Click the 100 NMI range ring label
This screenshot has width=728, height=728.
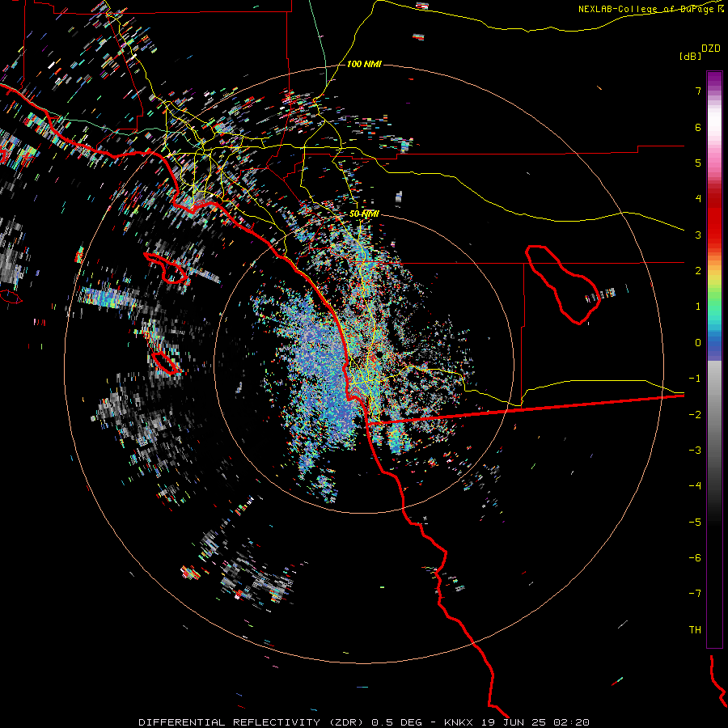pyautogui.click(x=364, y=64)
